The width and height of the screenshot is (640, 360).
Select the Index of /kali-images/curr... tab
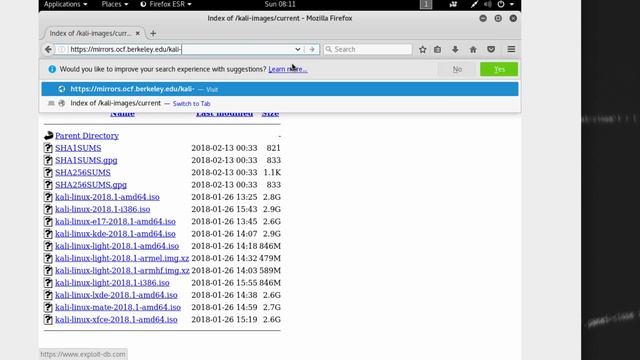point(91,33)
